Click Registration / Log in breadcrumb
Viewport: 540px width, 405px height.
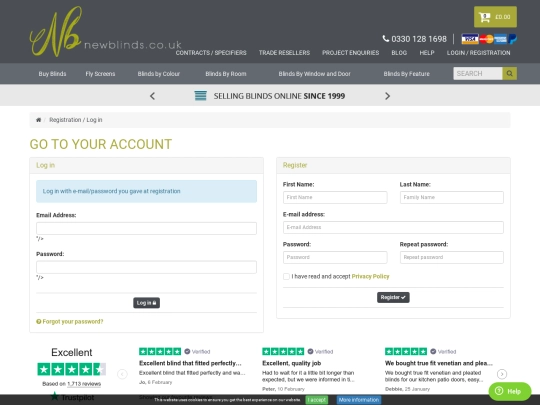coord(76,120)
